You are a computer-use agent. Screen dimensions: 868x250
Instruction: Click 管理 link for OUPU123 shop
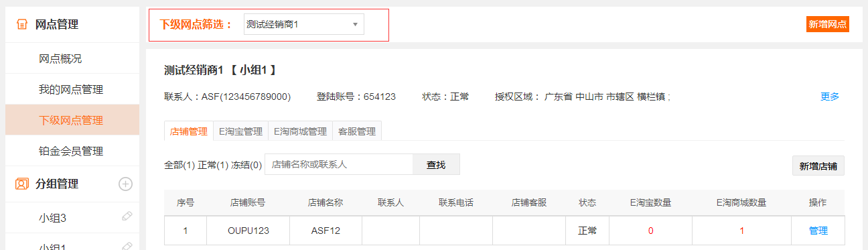(x=818, y=231)
